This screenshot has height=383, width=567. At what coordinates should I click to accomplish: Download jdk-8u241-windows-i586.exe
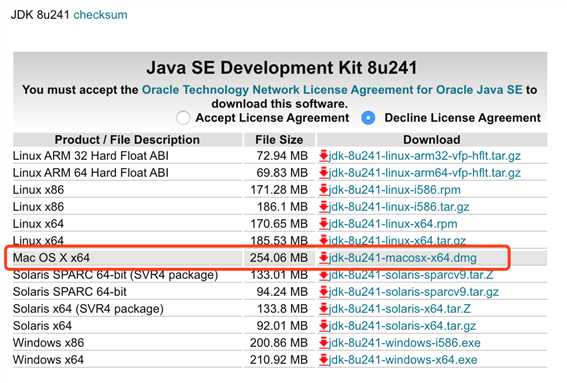click(x=405, y=343)
